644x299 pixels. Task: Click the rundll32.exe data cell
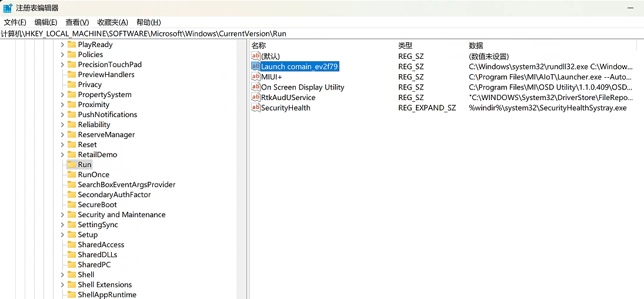tap(550, 67)
